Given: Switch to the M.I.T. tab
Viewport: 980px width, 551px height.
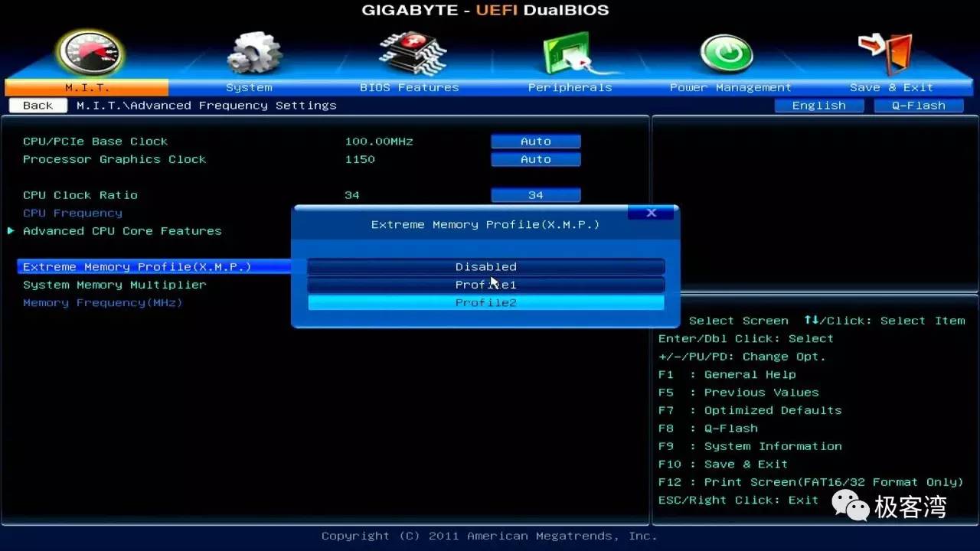Looking at the screenshot, I should tap(87, 87).
